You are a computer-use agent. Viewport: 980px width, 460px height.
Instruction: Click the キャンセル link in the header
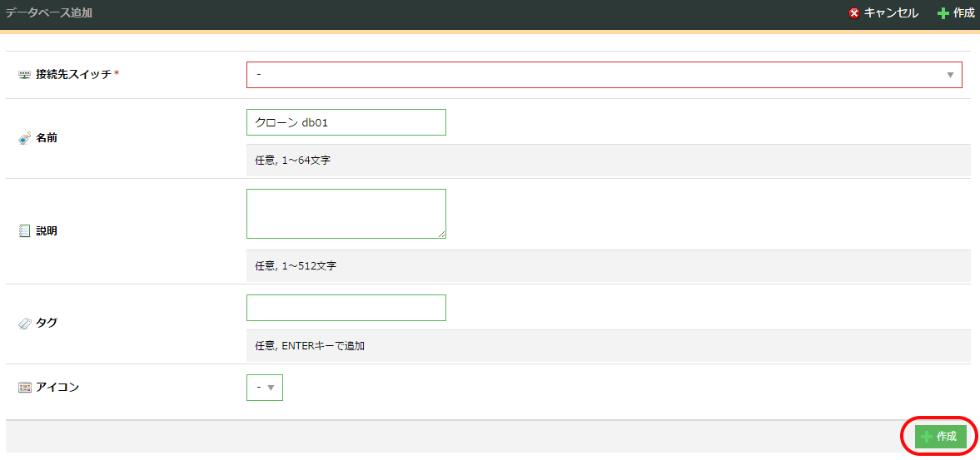[x=891, y=13]
